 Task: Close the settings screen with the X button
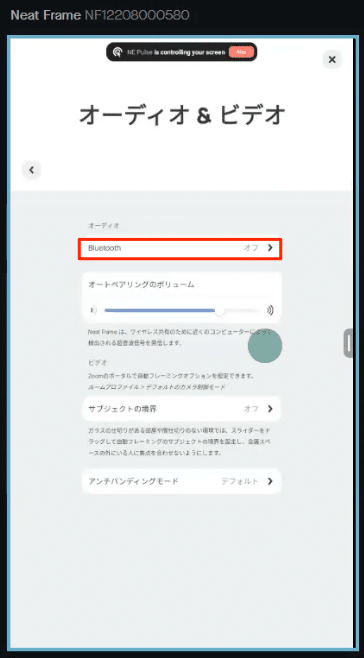point(332,60)
